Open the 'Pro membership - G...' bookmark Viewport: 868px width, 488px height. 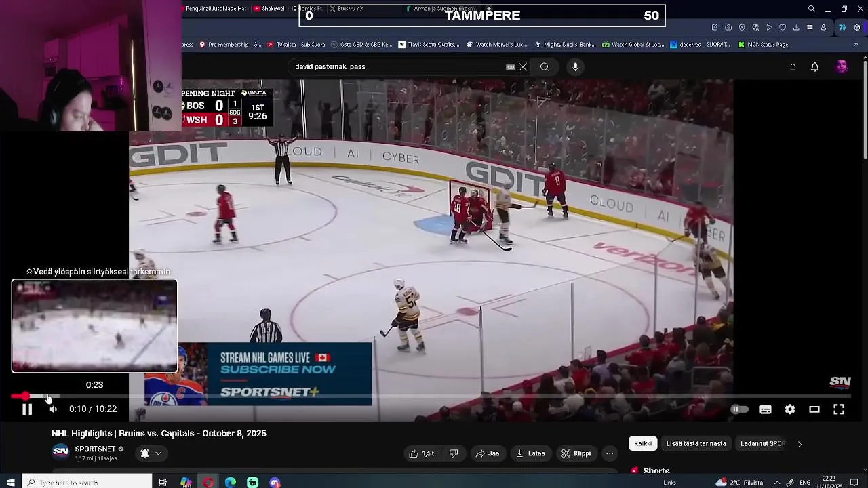pos(231,45)
